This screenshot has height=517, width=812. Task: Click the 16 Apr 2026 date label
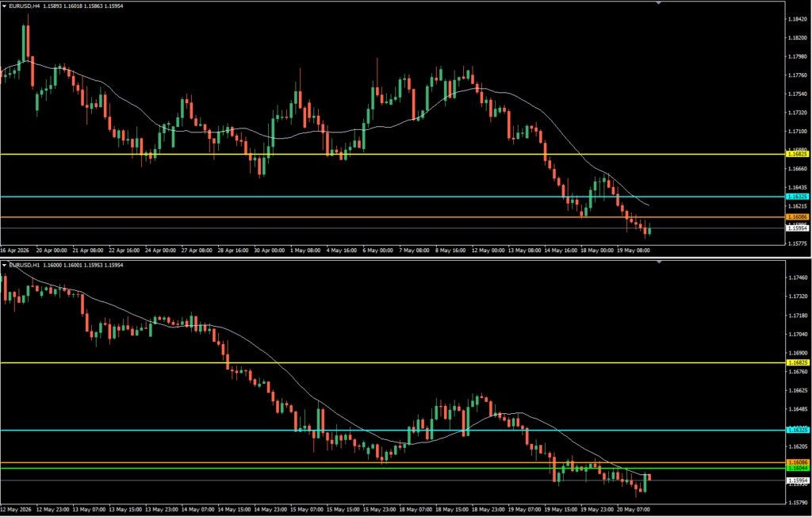16,250
